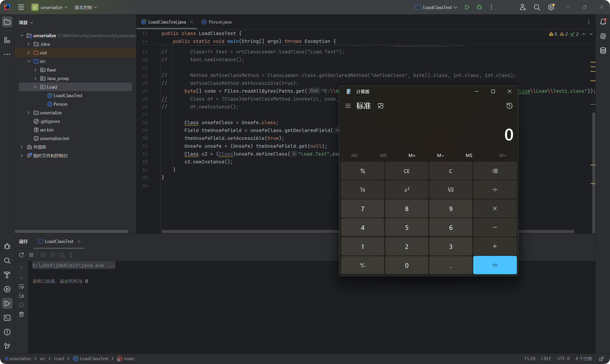Expand the .idea folder

28,44
